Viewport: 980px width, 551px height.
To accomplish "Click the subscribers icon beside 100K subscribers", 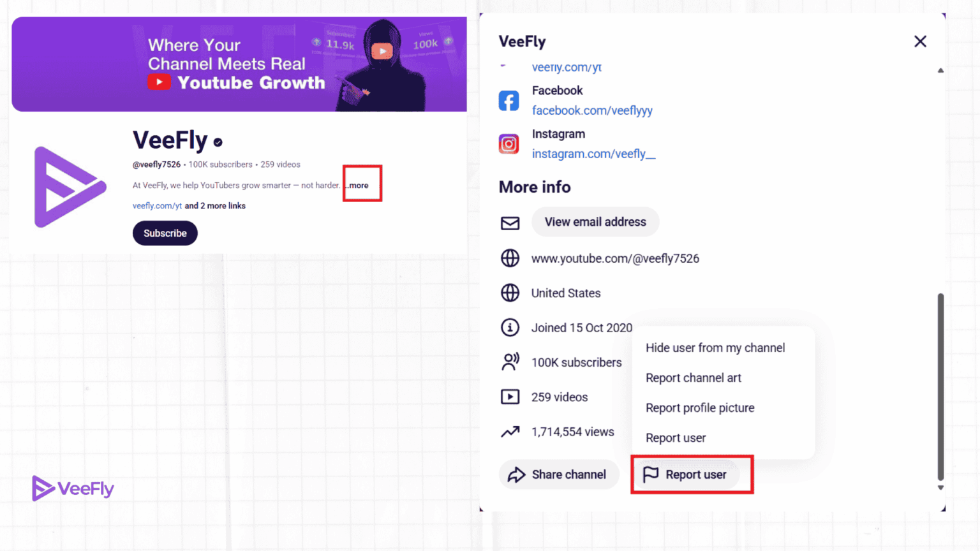I will tap(510, 361).
